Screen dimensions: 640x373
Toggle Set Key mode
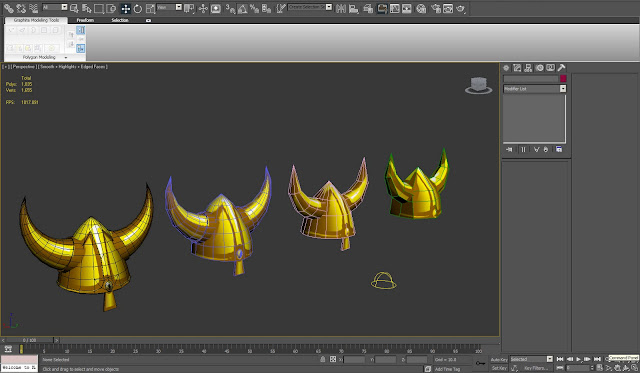[499, 368]
